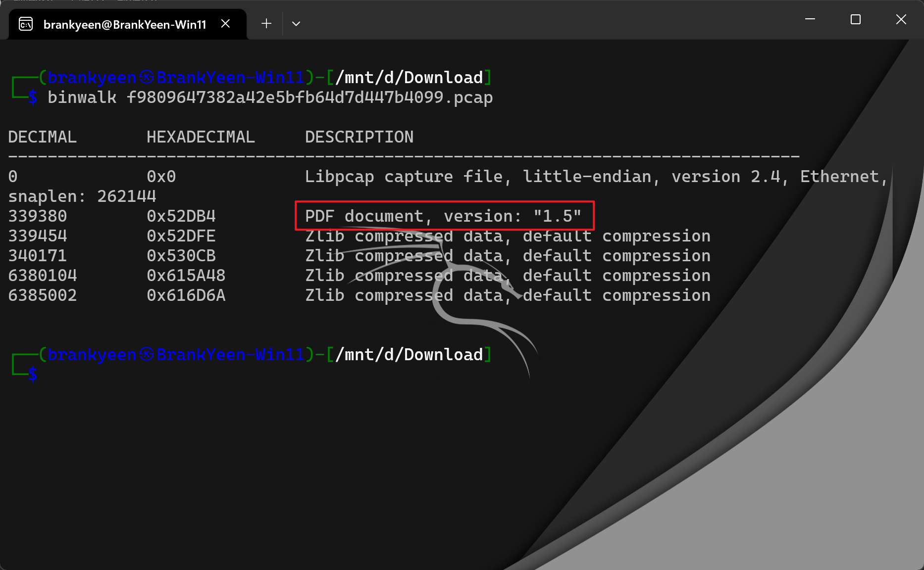
Task: Click the first prompt path /mnt/d/Download
Action: 409,78
